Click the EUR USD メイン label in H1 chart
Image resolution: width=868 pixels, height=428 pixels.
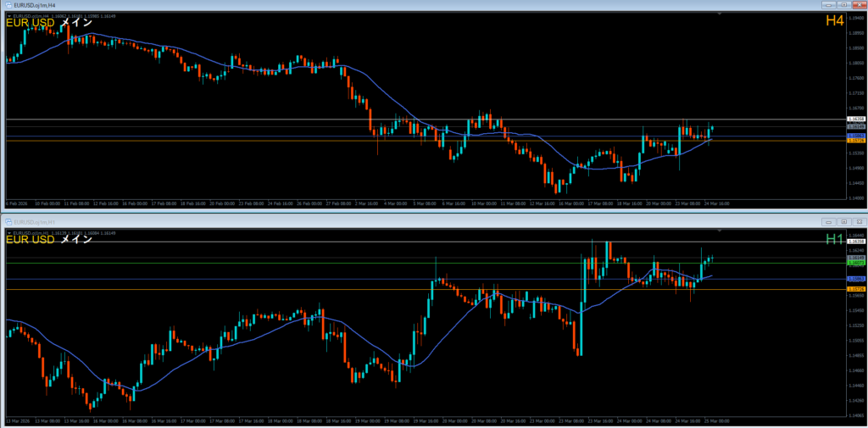tap(48, 240)
